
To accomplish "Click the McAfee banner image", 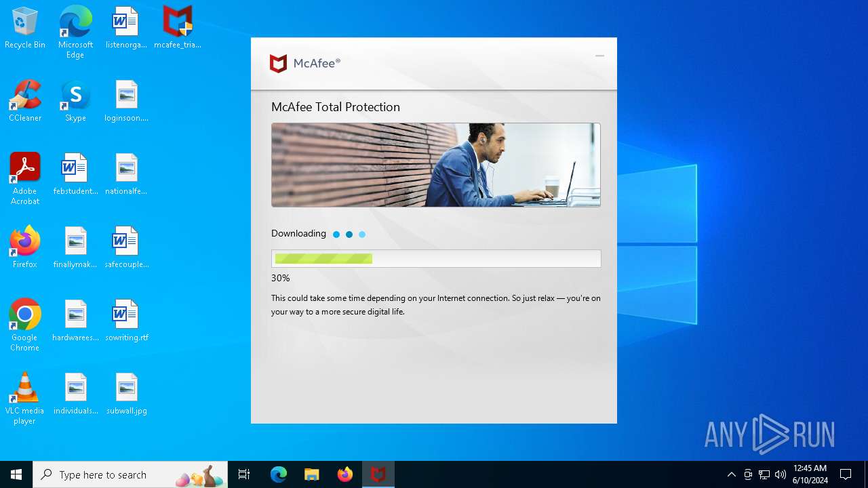I will tap(435, 165).
